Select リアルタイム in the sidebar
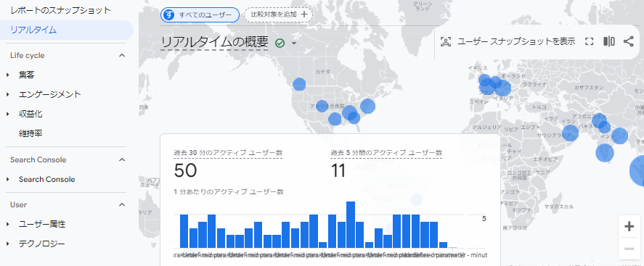Screen dimensions: 644x266 67,30
